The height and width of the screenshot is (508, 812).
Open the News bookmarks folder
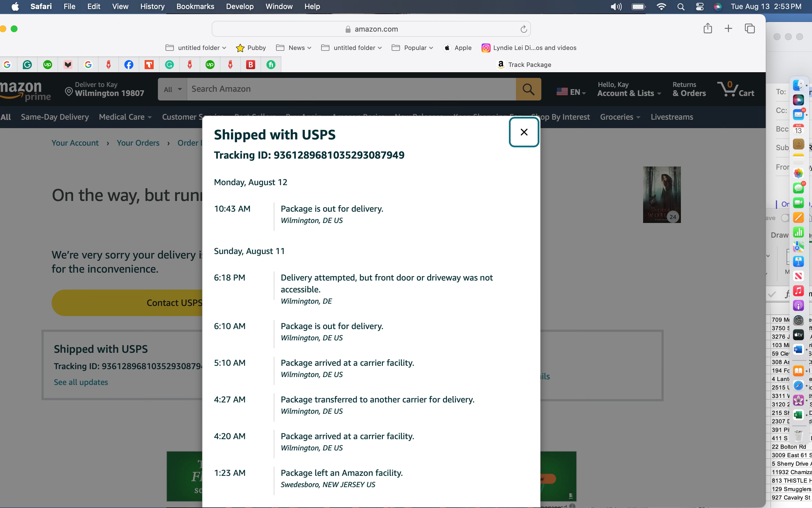pyautogui.click(x=294, y=48)
